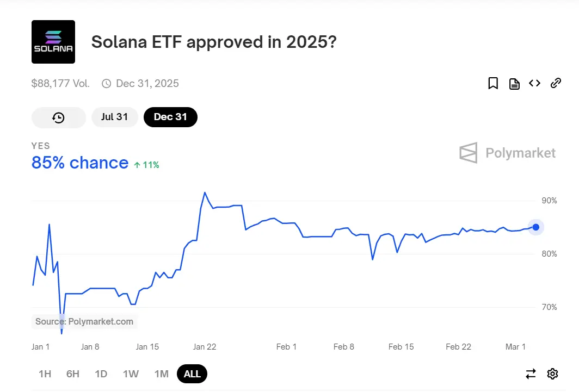Select the Dec 31 date tab
The image size is (579, 392).
tap(170, 117)
